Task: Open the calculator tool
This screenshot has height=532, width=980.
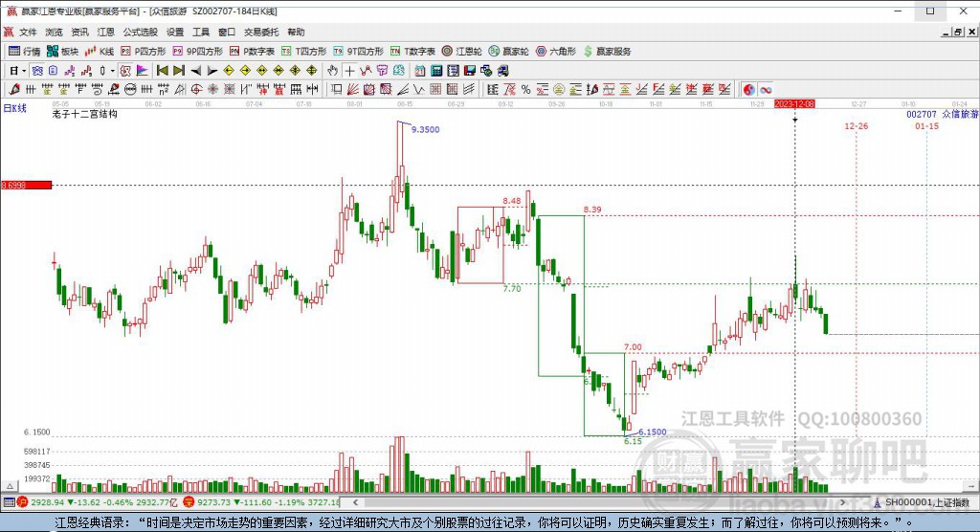Action: tap(436, 71)
